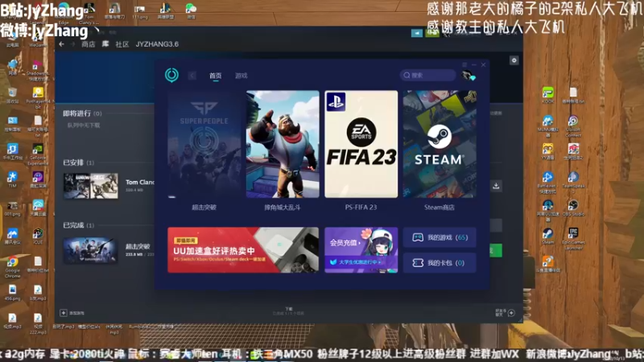Open 网易UU加速器 desktop icon

coord(548,210)
